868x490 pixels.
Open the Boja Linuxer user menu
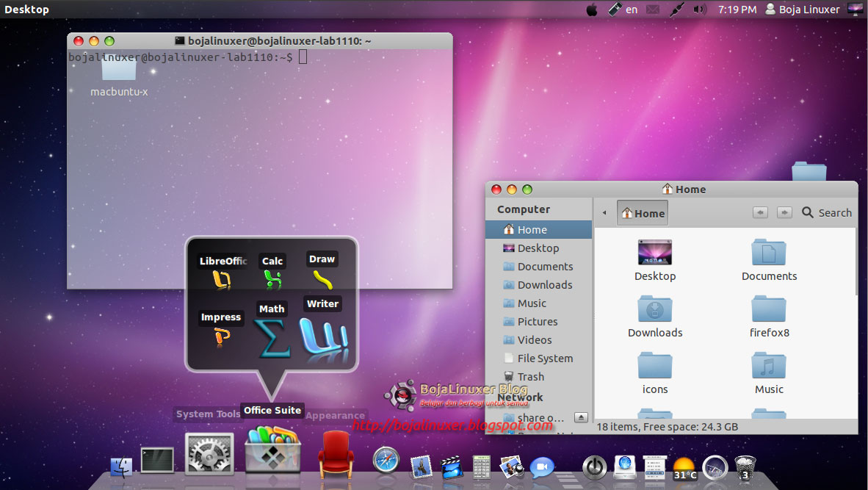pyautogui.click(x=803, y=10)
